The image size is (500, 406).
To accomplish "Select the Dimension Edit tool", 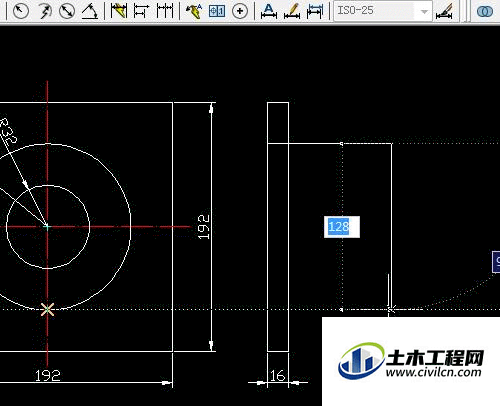I will pos(269,11).
